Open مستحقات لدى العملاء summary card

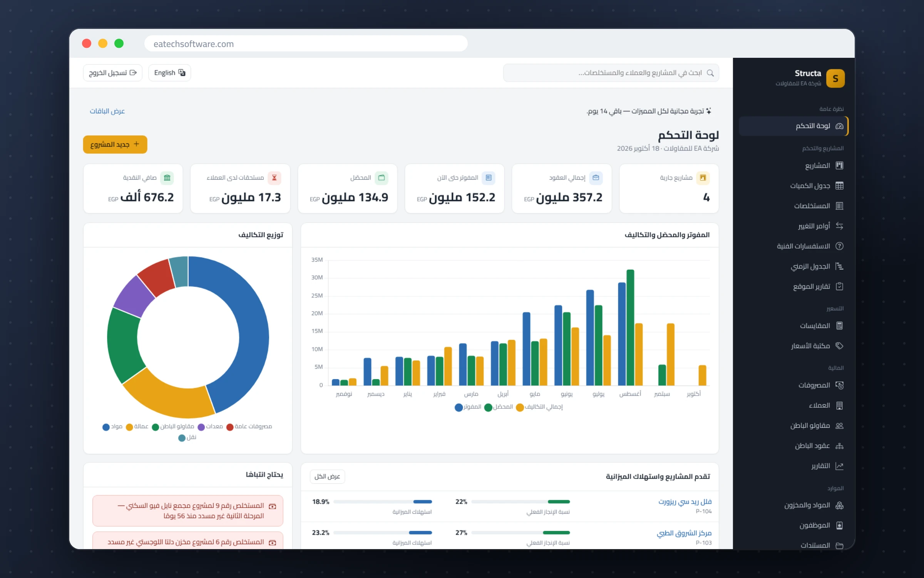point(240,188)
